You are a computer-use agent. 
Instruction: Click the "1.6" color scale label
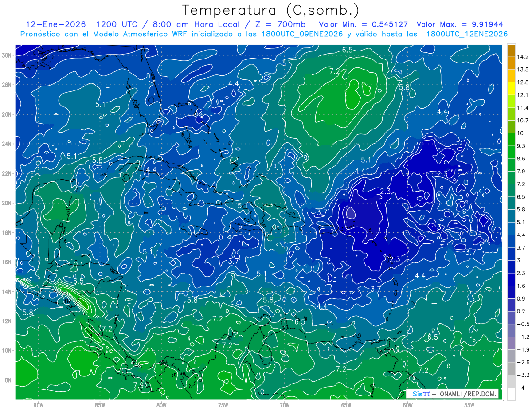[x=521, y=286]
